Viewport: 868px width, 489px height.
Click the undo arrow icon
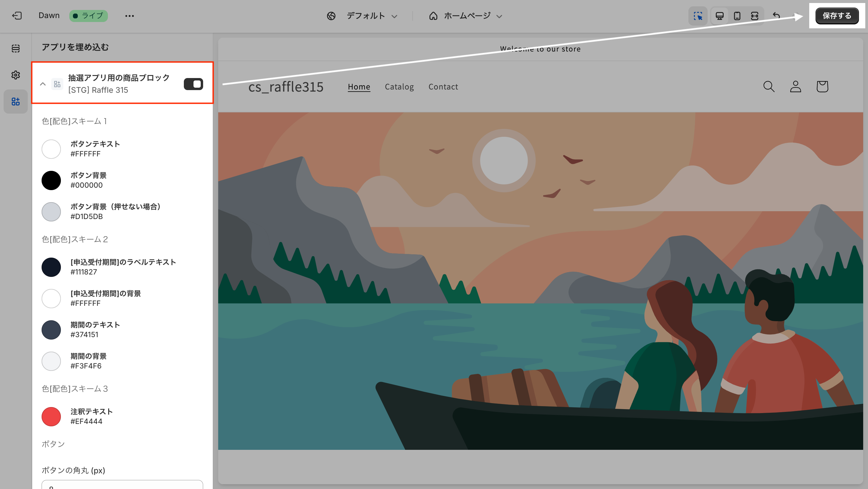pos(776,16)
